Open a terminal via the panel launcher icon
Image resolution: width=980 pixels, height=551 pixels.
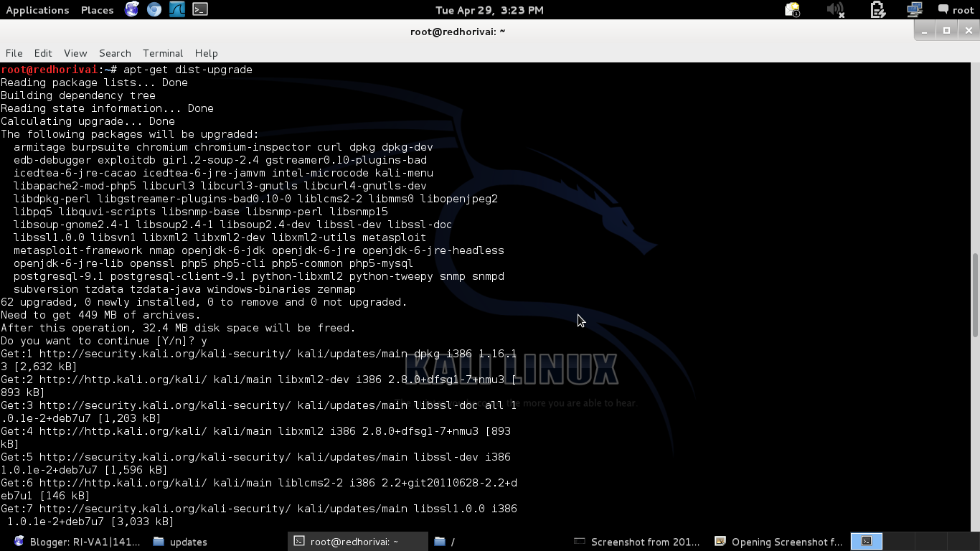click(200, 9)
